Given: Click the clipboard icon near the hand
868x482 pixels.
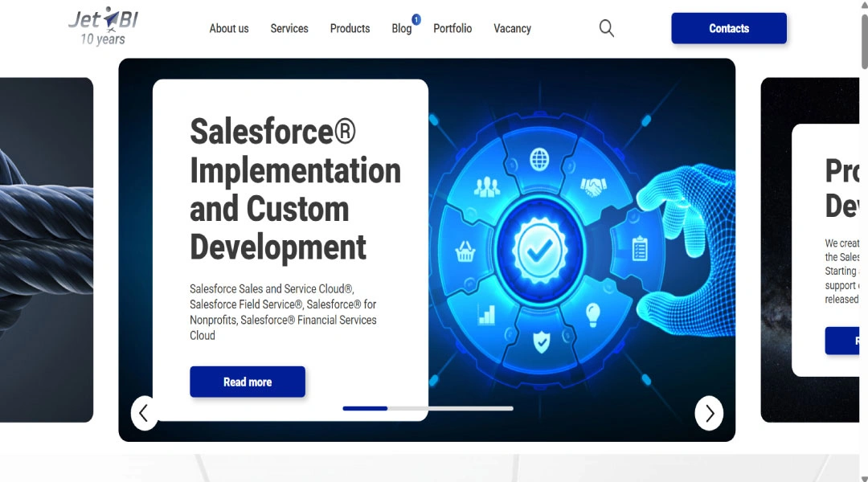Looking at the screenshot, I should pos(640,248).
